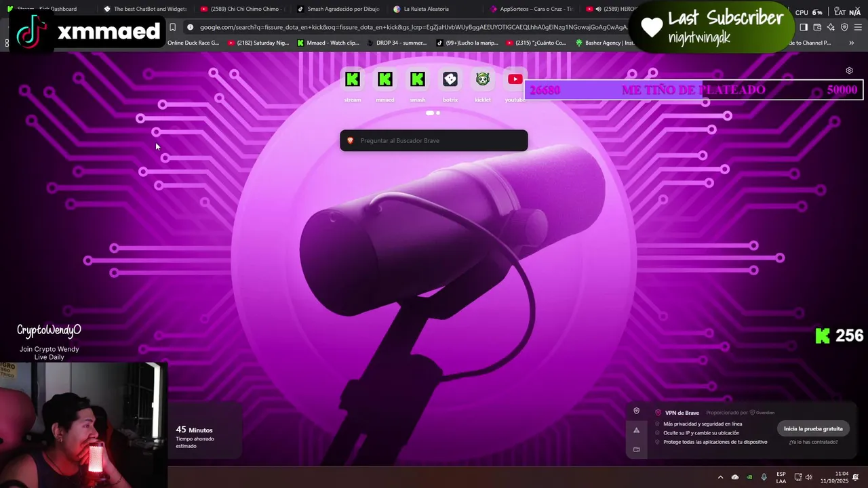Click 'Inicia la prueba gratuita' button

pyautogui.click(x=813, y=428)
